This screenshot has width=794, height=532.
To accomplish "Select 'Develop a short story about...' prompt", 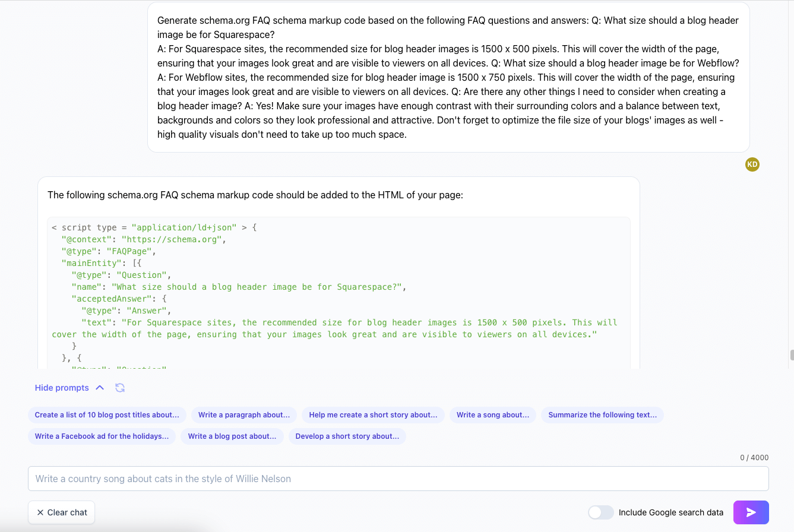I will [x=347, y=436].
